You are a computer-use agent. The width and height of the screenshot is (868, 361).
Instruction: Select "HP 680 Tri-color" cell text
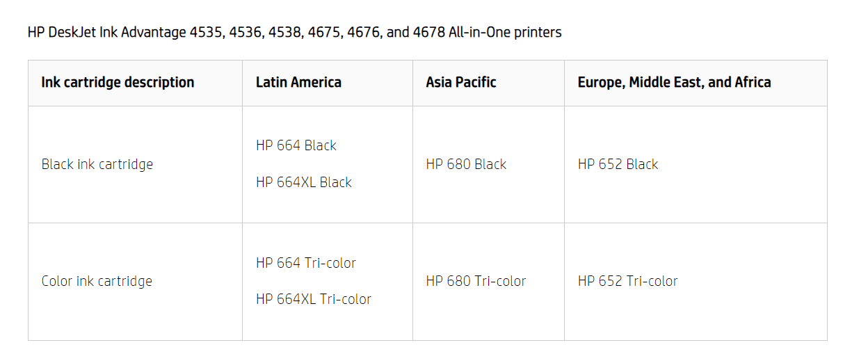tap(476, 281)
